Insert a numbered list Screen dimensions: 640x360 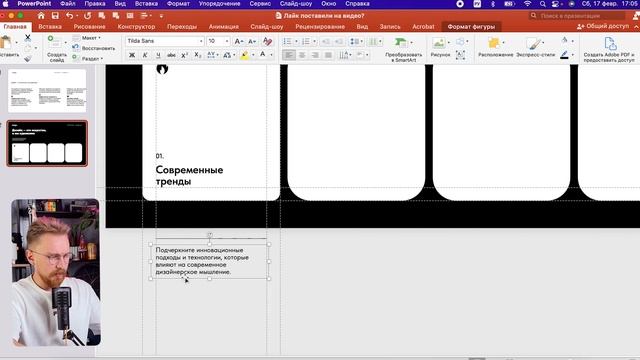click(x=305, y=42)
